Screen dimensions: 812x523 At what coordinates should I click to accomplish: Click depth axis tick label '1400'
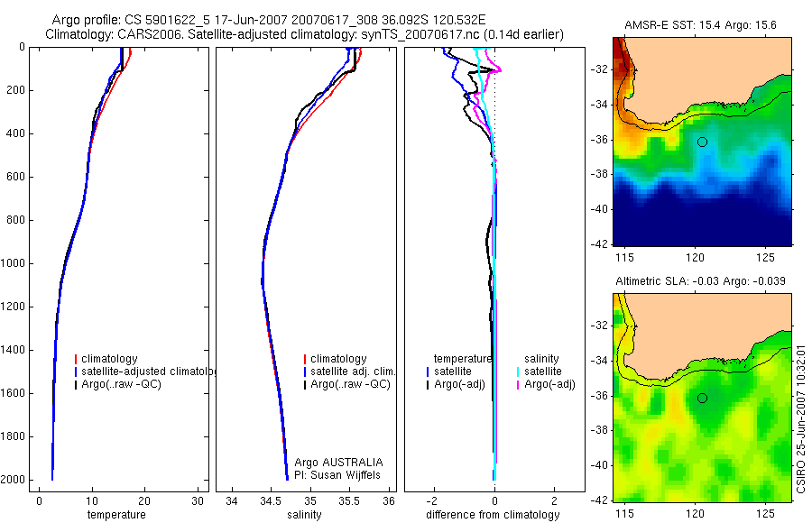click(x=13, y=350)
